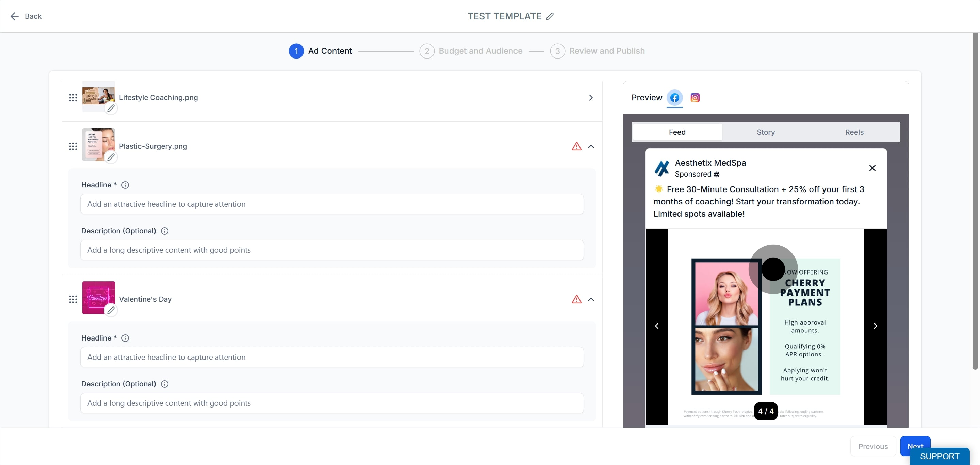Open Headline info icon under Valentine's Day
The image size is (980, 465).
[x=125, y=338]
